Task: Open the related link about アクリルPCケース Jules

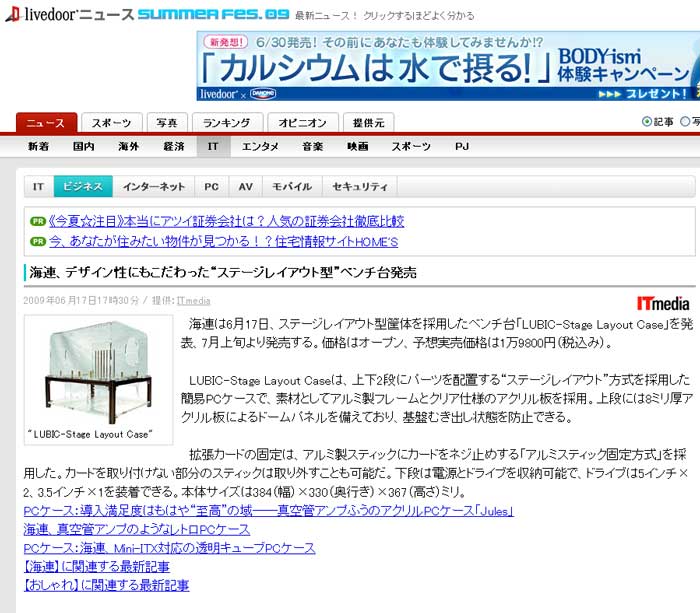Action: pos(268,511)
